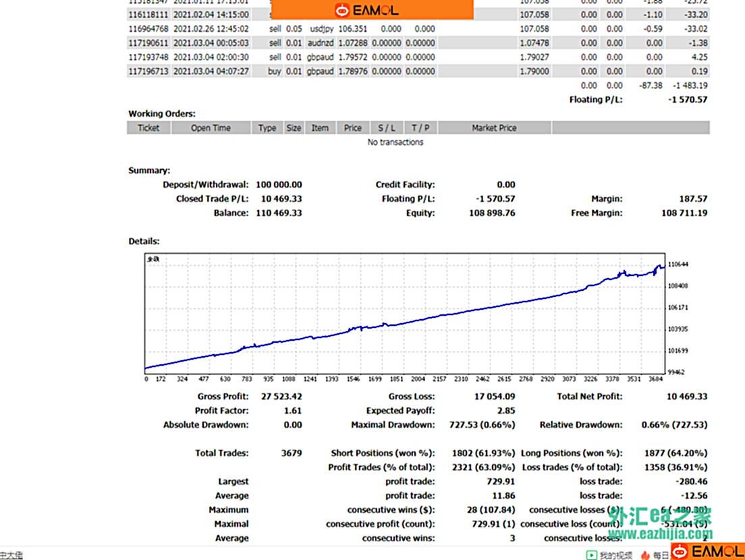
Task: Click the Price column header
Action: (x=352, y=128)
